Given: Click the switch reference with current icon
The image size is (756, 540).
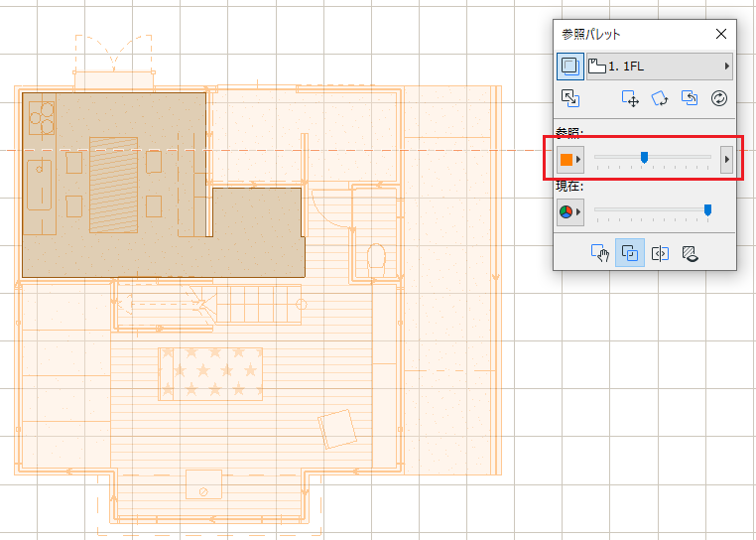Looking at the screenshot, I should tap(570, 98).
